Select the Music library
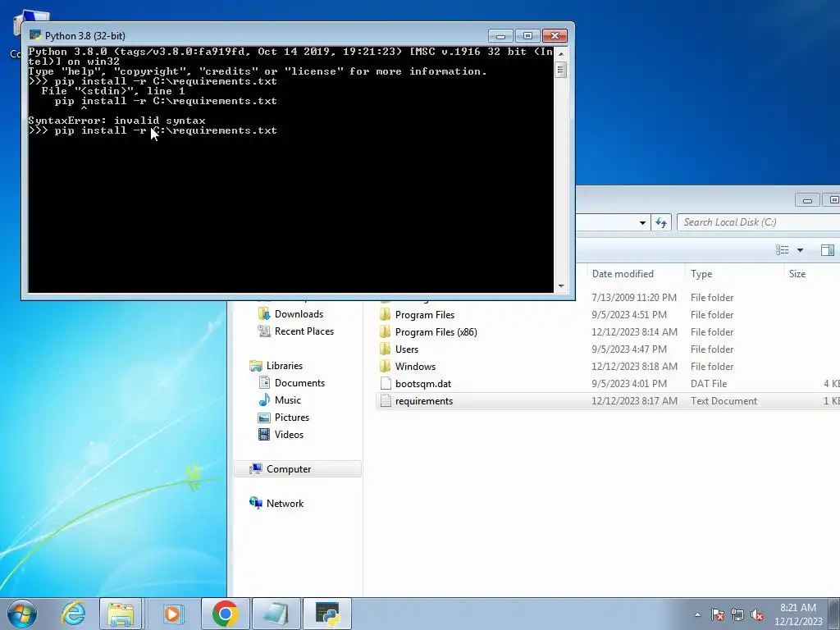This screenshot has height=630, width=840. pos(288,399)
